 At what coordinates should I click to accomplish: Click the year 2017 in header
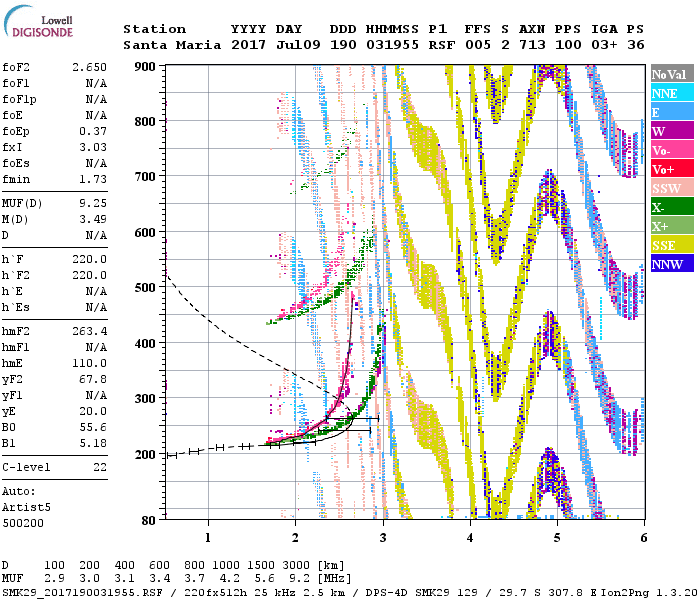(248, 45)
